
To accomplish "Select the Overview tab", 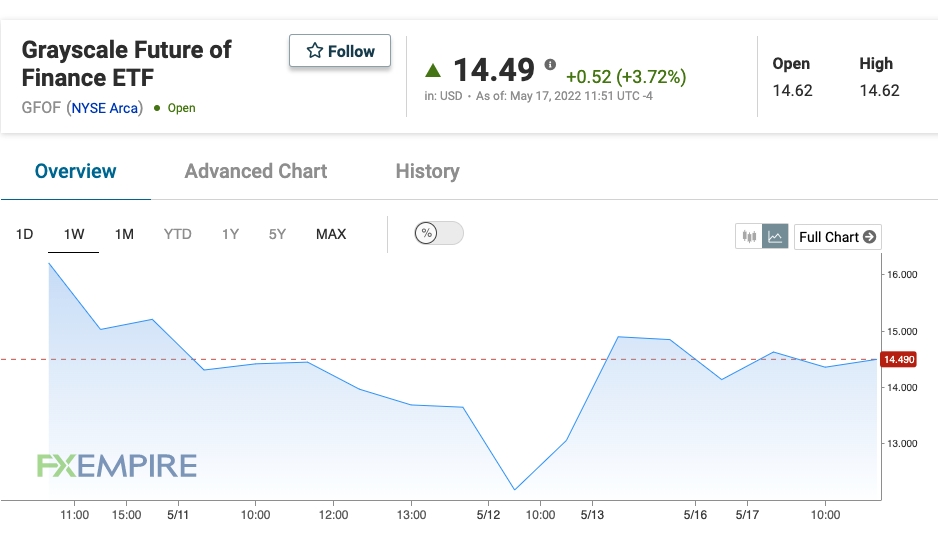I will click(x=75, y=171).
